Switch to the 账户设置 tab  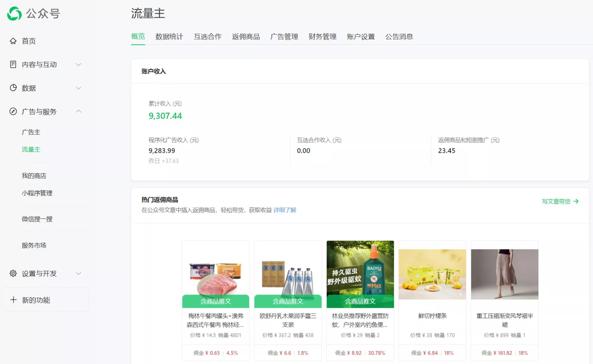point(360,36)
